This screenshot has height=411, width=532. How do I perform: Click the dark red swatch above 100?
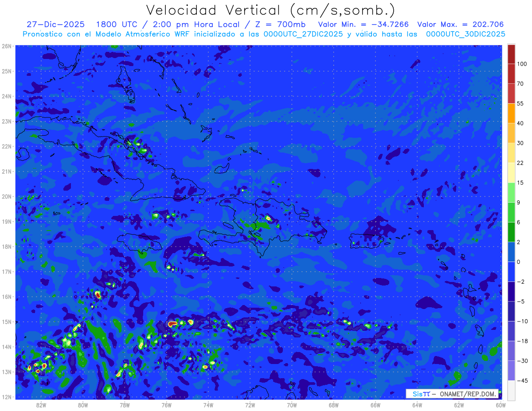click(511, 54)
